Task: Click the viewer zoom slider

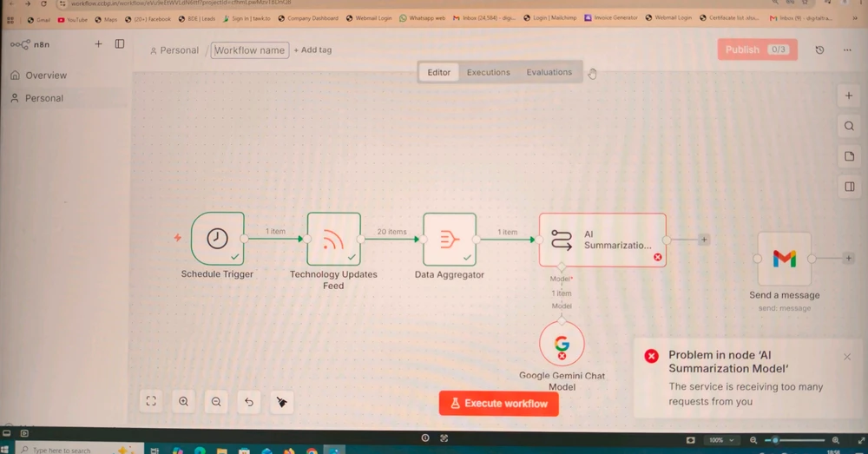Action: [795, 440]
